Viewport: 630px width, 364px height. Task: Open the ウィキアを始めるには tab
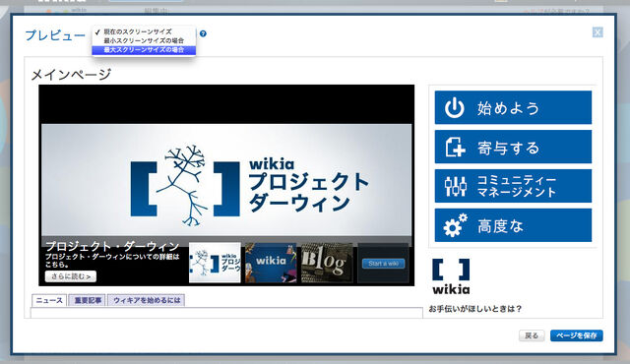(x=147, y=300)
